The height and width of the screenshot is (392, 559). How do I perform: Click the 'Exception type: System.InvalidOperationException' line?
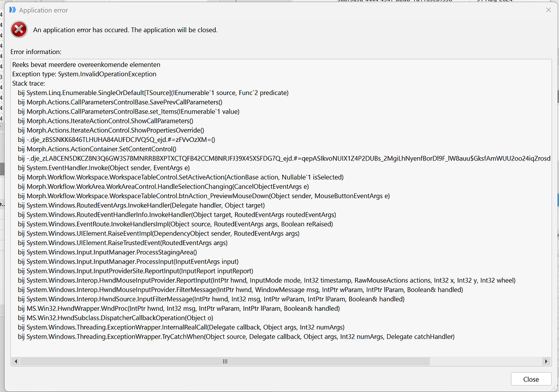point(84,74)
